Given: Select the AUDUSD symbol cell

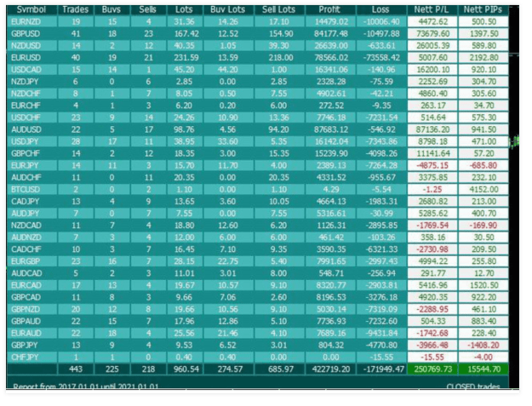Looking at the screenshot, I should point(31,129).
